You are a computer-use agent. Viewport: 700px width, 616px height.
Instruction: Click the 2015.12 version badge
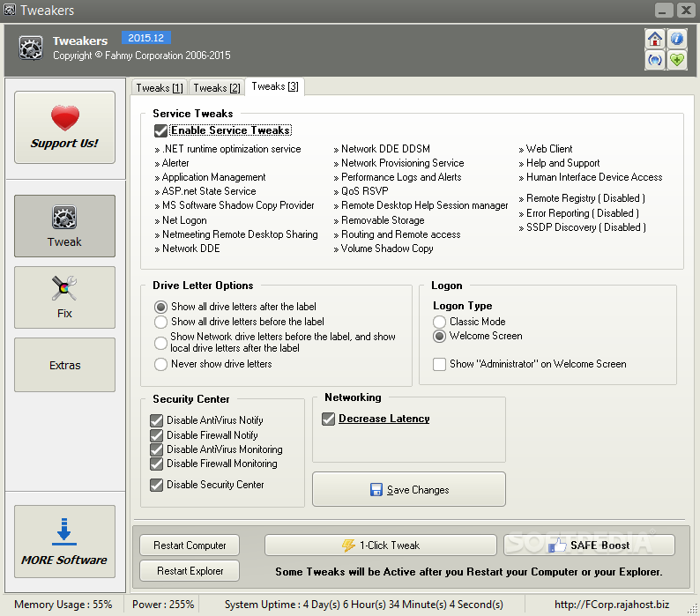(146, 38)
